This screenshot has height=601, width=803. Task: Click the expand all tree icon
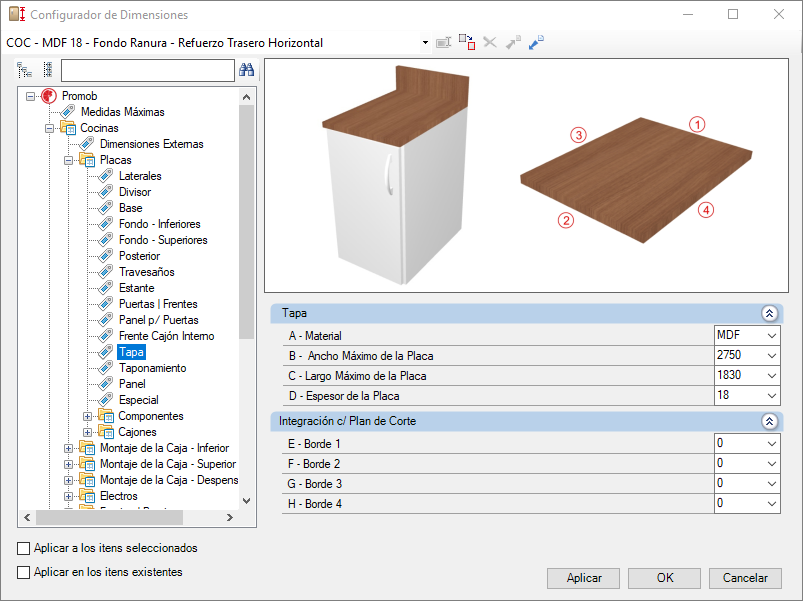(25, 70)
